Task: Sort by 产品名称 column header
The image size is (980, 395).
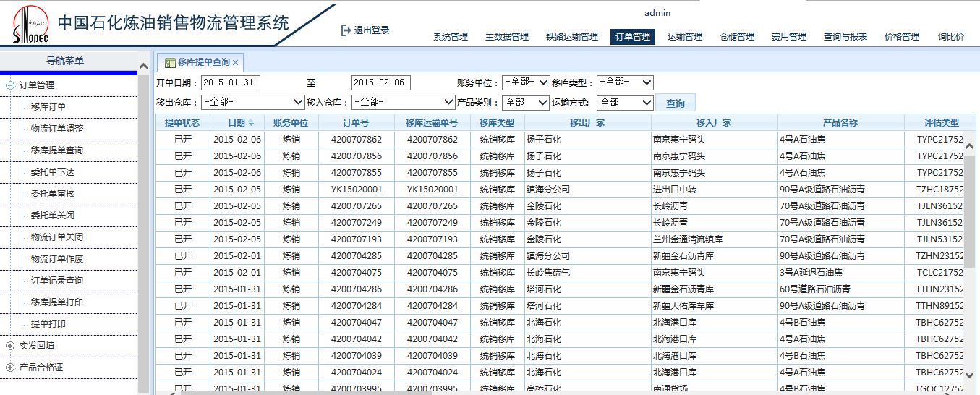Action: coord(841,123)
